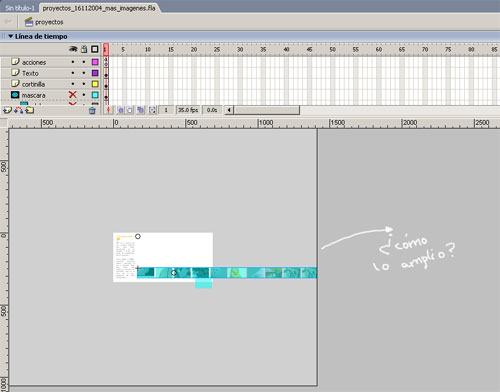Collapse the Línea de tiempo panel
500x392 pixels.
10,36
